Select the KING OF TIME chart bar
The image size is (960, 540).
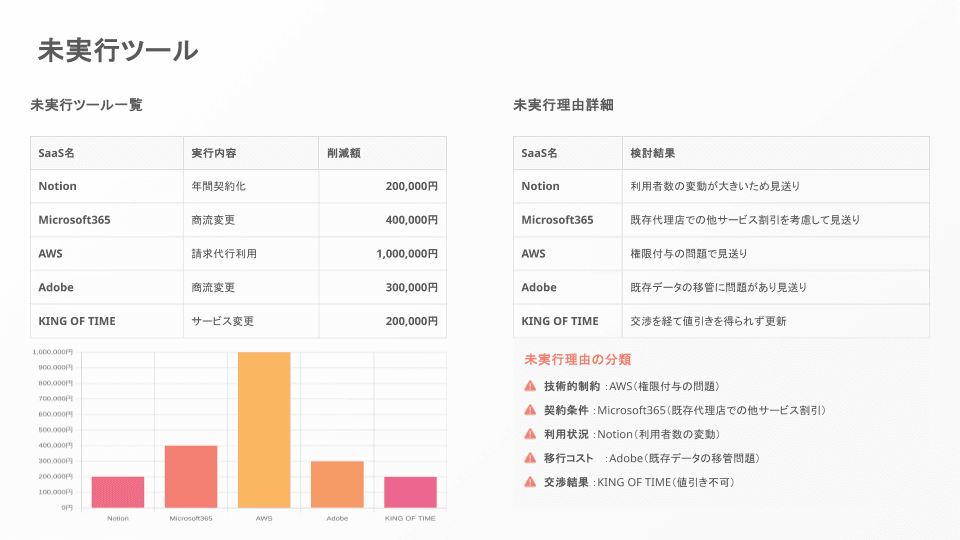410,492
